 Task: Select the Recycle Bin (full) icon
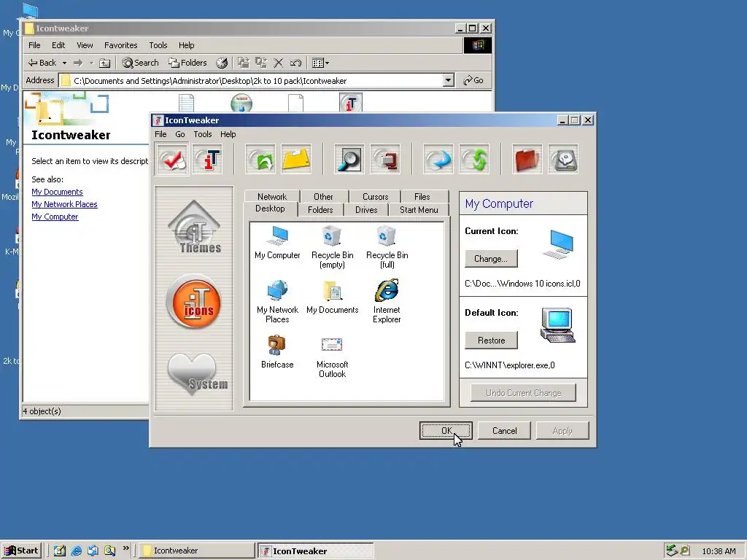[x=387, y=248]
